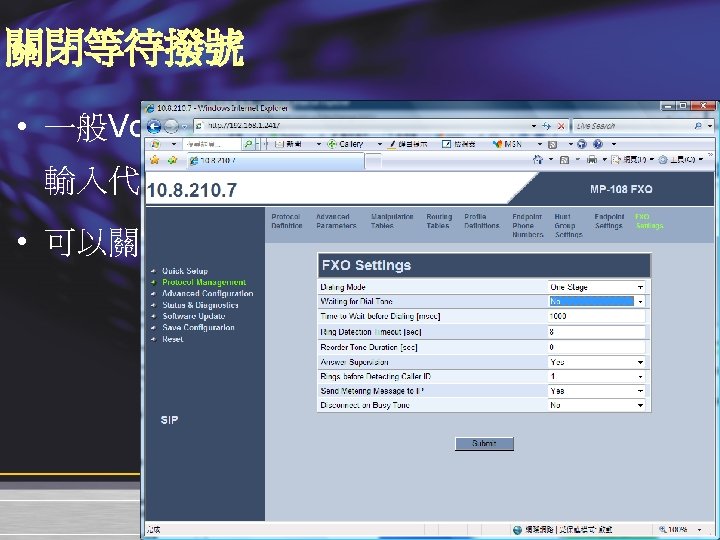Expand the address bar history dropdown arrow
This screenshot has height=540, width=720.
tap(534, 126)
